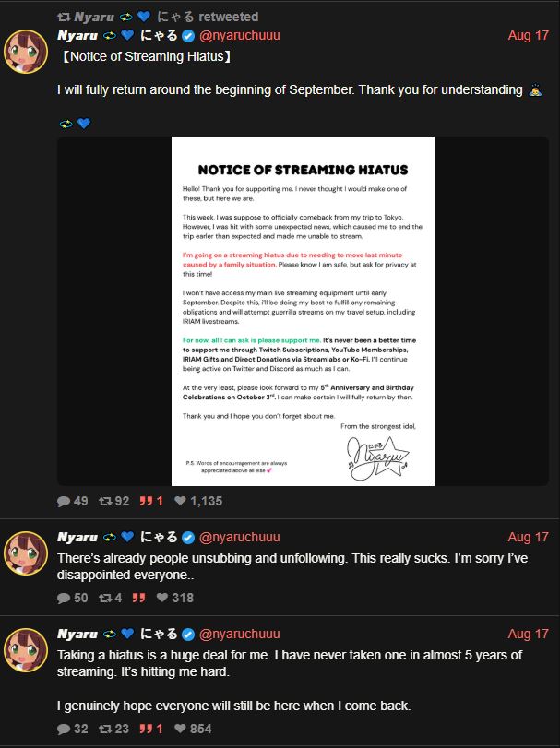Screen dimensions: 560x748
Task: Open the Notice of Streaming Hiatus image
Action: pos(303,311)
